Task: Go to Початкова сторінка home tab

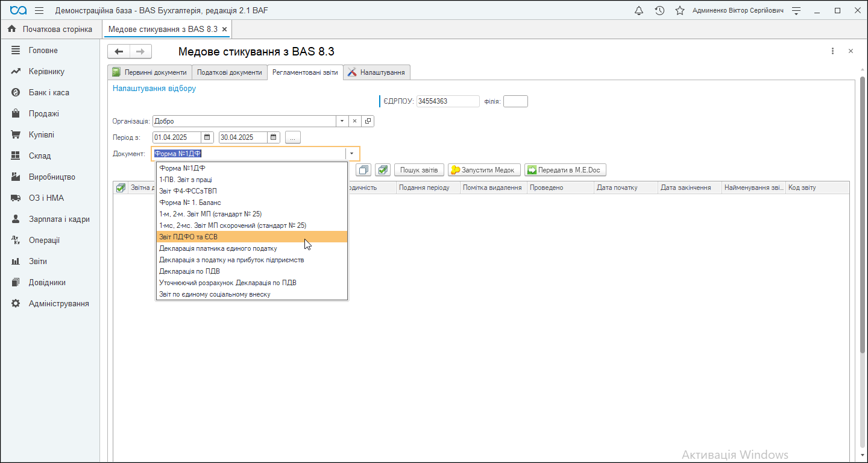Action: pyautogui.click(x=51, y=29)
